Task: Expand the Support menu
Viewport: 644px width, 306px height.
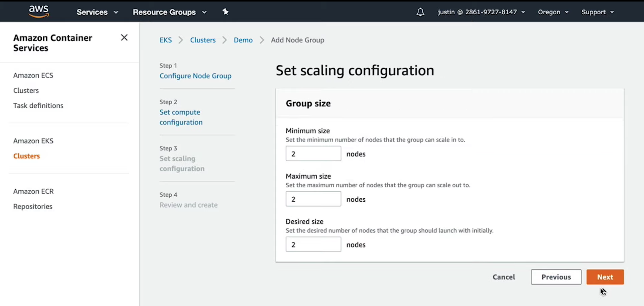Action: click(x=597, y=12)
